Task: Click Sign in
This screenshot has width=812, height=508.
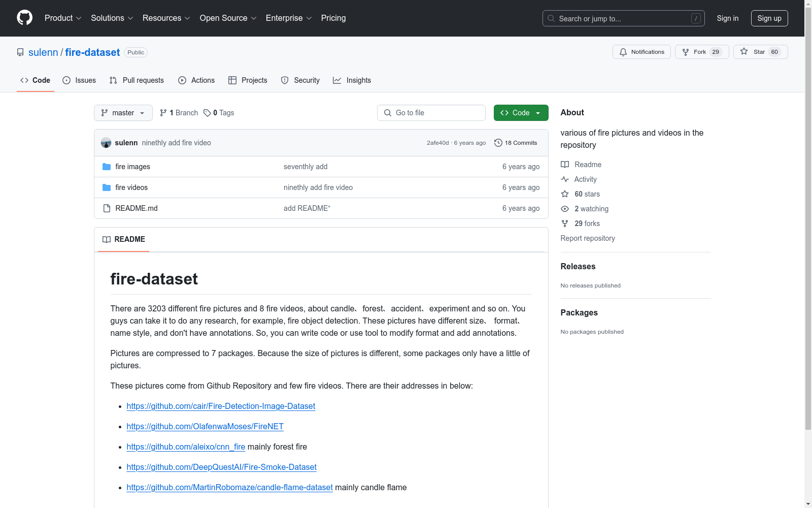Action: point(728,18)
